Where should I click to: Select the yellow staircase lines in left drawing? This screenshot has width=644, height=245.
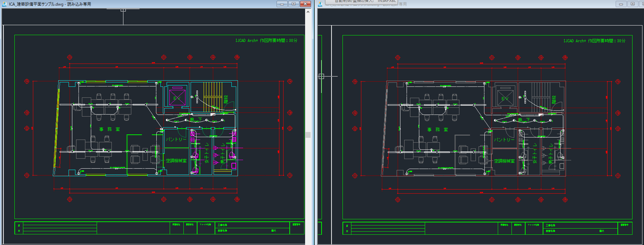tap(213, 97)
